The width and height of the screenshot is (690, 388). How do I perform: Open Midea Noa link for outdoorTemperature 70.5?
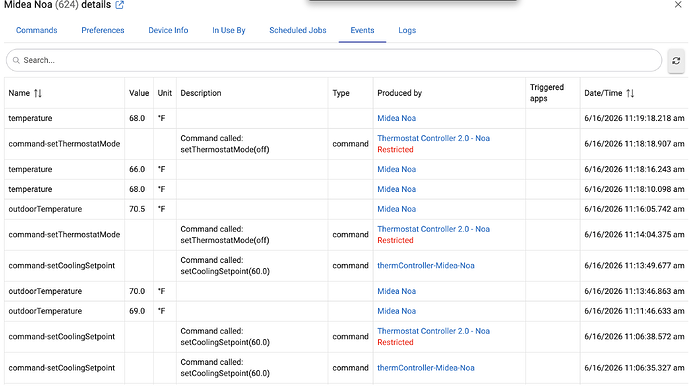click(396, 209)
